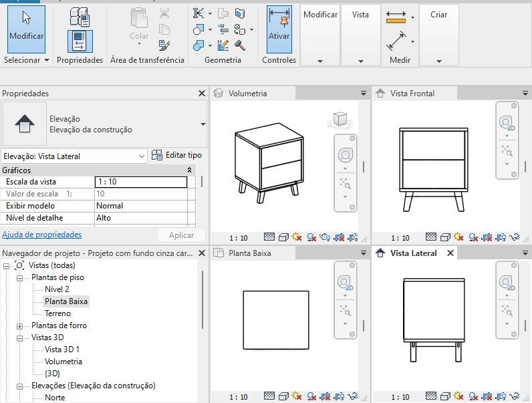Click 2D steering wheel in Vista Frontal
This screenshot has height=403, width=532.
coord(507,123)
